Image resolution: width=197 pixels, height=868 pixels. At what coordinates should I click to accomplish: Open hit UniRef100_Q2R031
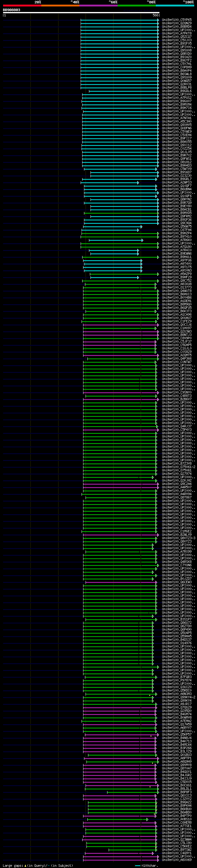177,84
